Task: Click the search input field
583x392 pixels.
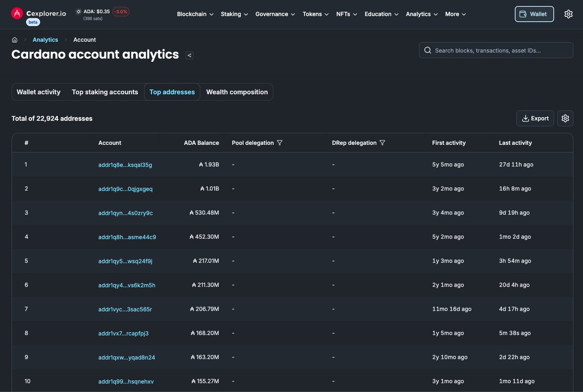Action: pos(496,50)
